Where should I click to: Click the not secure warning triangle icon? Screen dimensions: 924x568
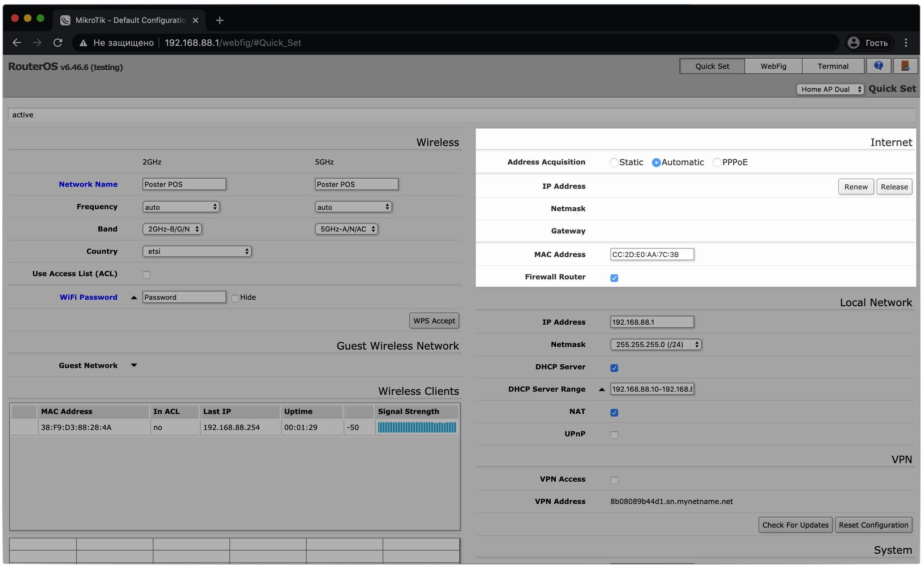[x=83, y=43]
